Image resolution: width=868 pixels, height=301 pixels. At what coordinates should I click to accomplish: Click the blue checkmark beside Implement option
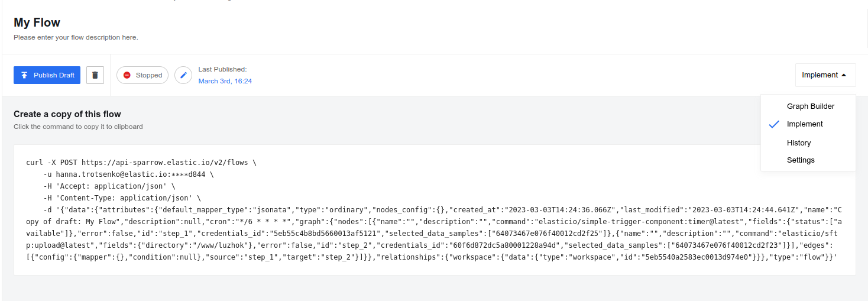[774, 124]
